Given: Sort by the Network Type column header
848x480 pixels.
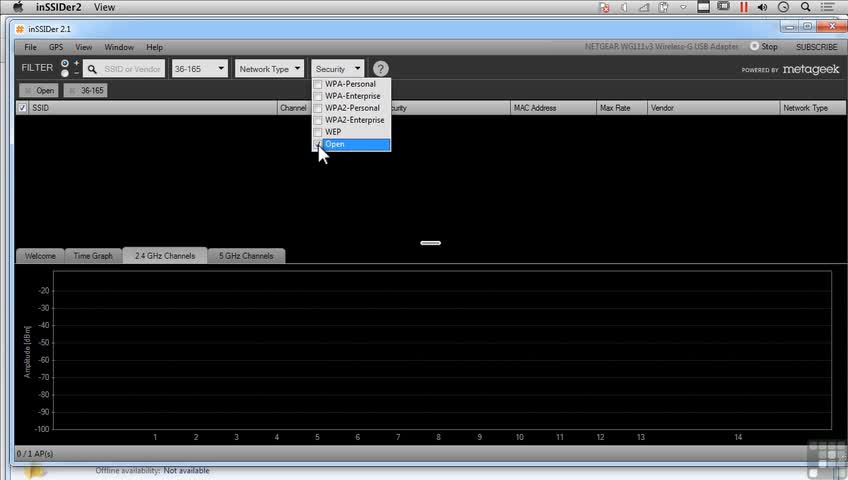Looking at the screenshot, I should (812, 108).
